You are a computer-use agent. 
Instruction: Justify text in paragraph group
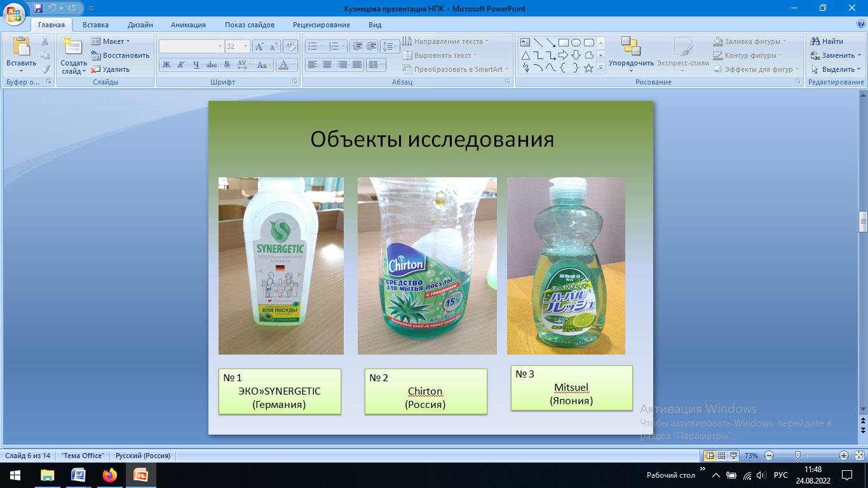357,65
